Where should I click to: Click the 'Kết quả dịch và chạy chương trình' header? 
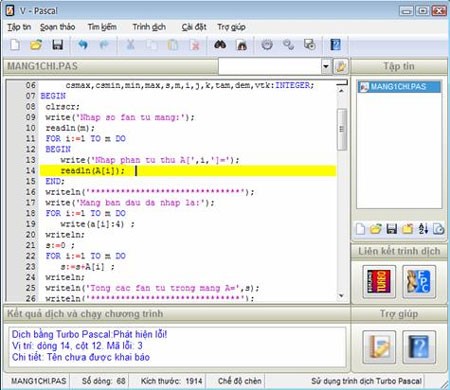[x=177, y=314]
